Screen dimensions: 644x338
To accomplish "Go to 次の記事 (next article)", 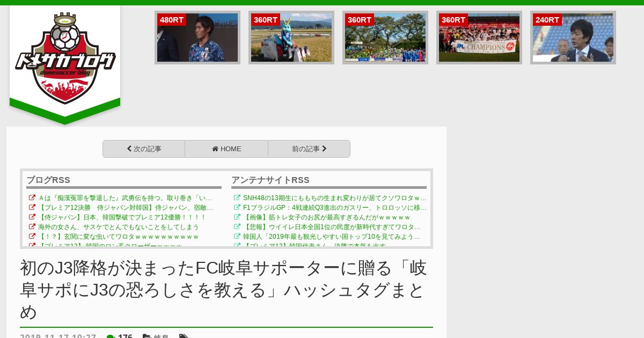I will point(144,149).
